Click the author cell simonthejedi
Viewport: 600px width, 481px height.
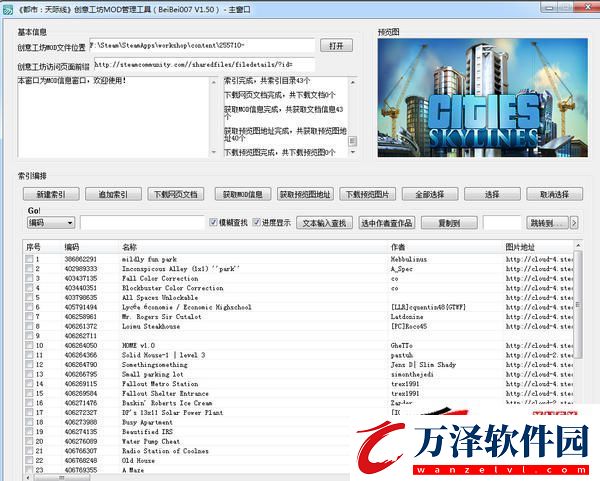coord(412,374)
